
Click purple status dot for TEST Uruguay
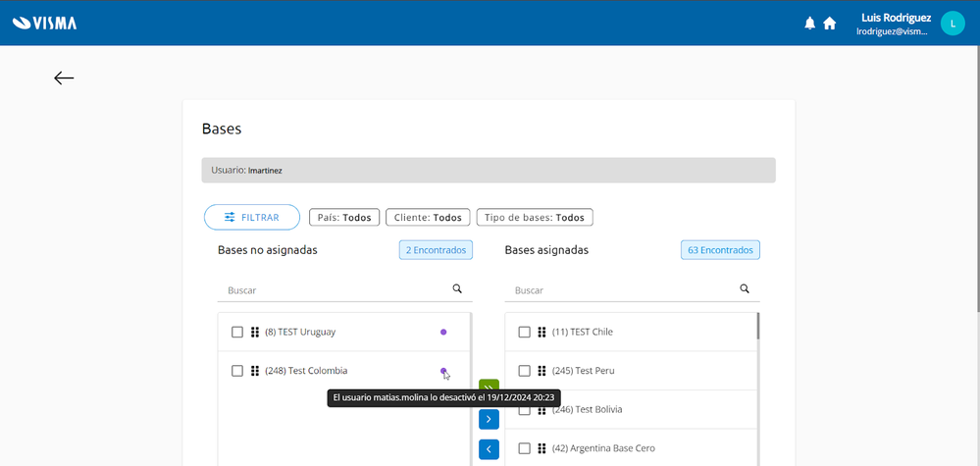[443, 332]
